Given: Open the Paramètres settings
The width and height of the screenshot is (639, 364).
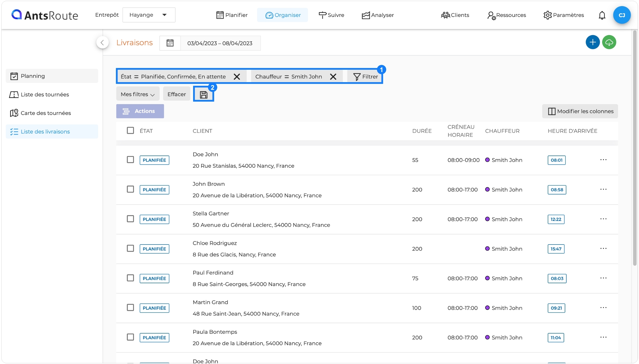Looking at the screenshot, I should click(563, 15).
